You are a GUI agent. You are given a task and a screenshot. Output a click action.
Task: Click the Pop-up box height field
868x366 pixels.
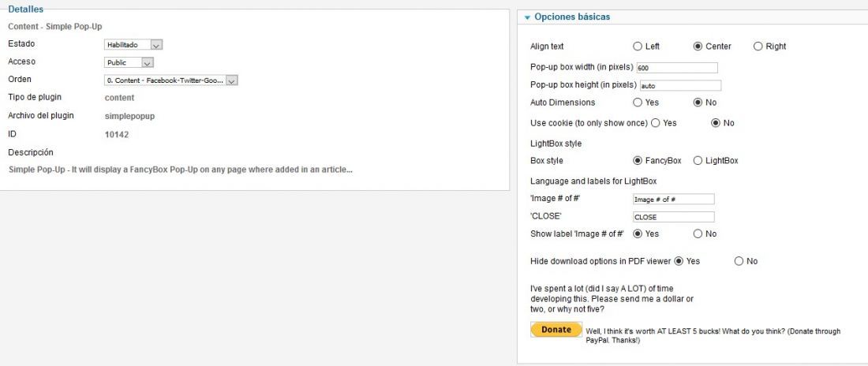click(x=680, y=86)
